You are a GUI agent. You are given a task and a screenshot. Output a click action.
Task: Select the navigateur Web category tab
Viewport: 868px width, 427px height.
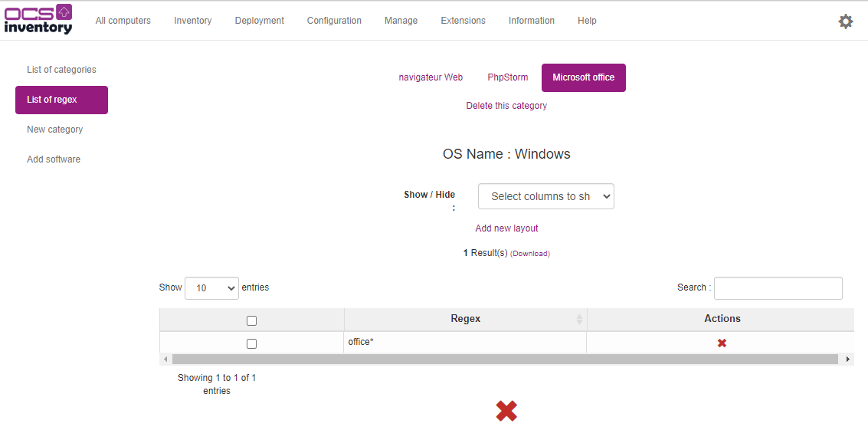click(431, 77)
